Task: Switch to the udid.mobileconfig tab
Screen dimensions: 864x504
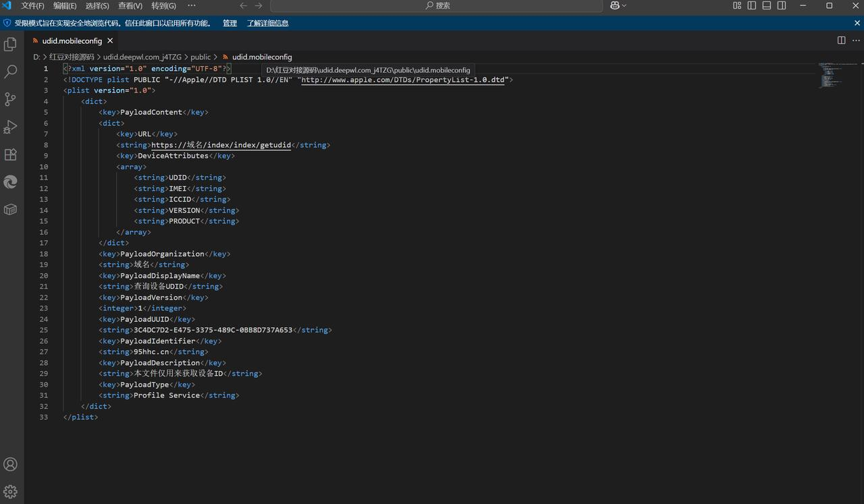Action: 72,40
